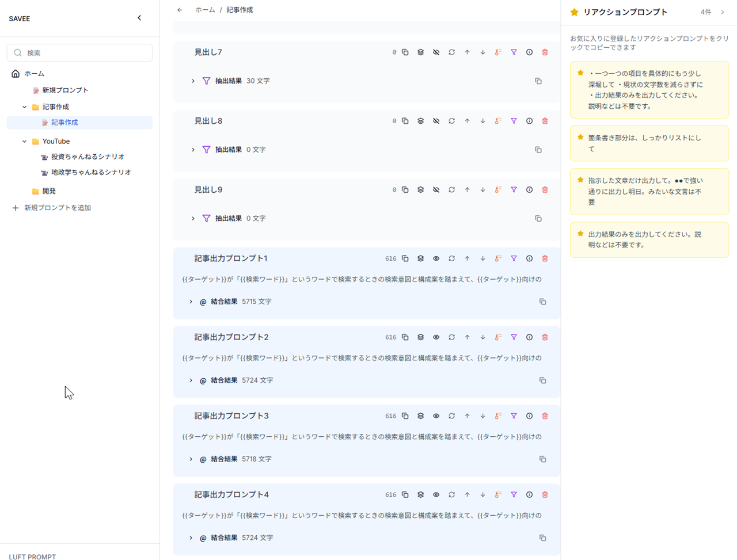Collapse the YouTube folder in sidebar
Screen dimensions: 737x560
[25, 142]
